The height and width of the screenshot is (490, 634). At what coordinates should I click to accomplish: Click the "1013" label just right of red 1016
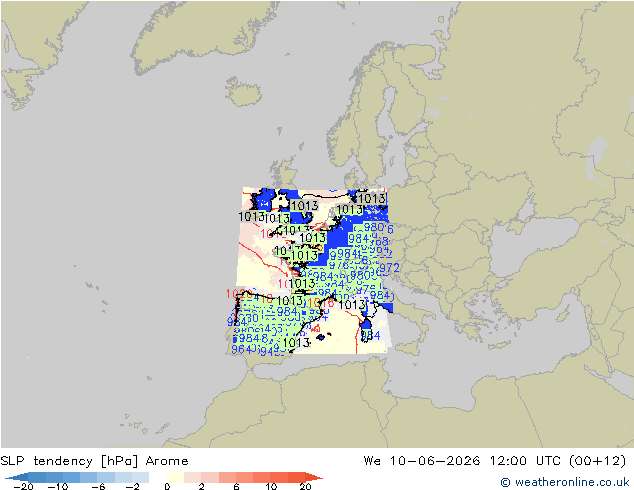click(x=352, y=304)
